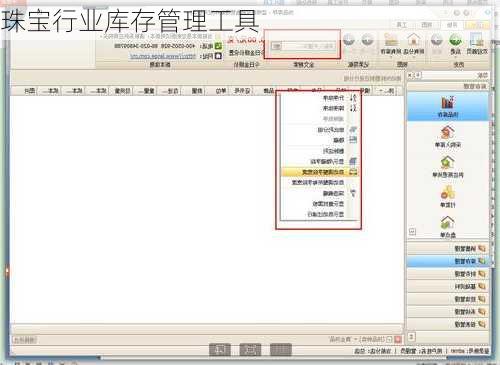Screen dimensions: 500x365
Task: Expand the double-arrow button under the sidebar groups
Action: [x=412, y=337]
